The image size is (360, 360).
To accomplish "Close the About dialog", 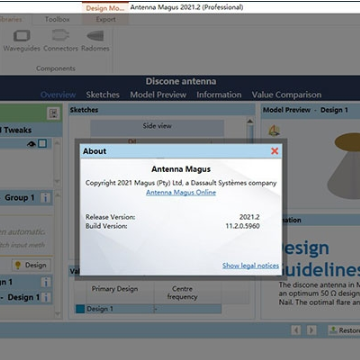I will [x=275, y=151].
